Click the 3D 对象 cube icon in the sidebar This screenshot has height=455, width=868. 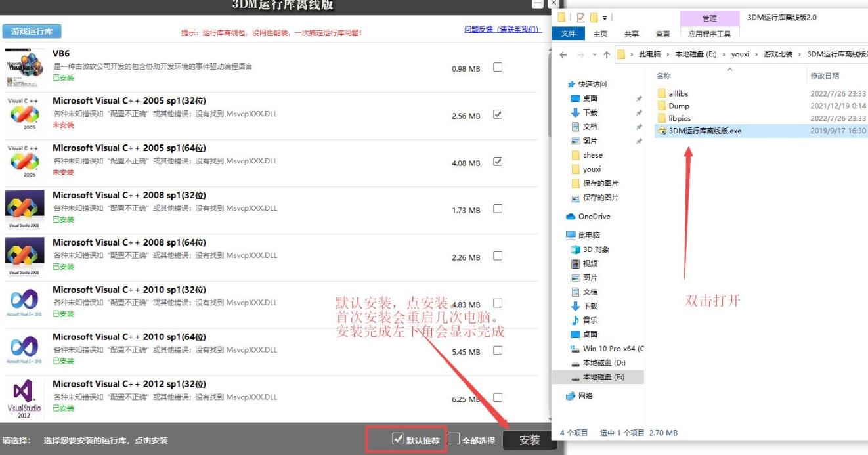(576, 249)
